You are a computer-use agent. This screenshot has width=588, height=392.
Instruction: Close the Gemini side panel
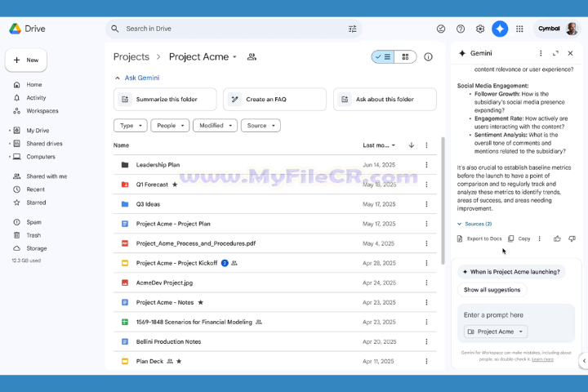tap(570, 53)
